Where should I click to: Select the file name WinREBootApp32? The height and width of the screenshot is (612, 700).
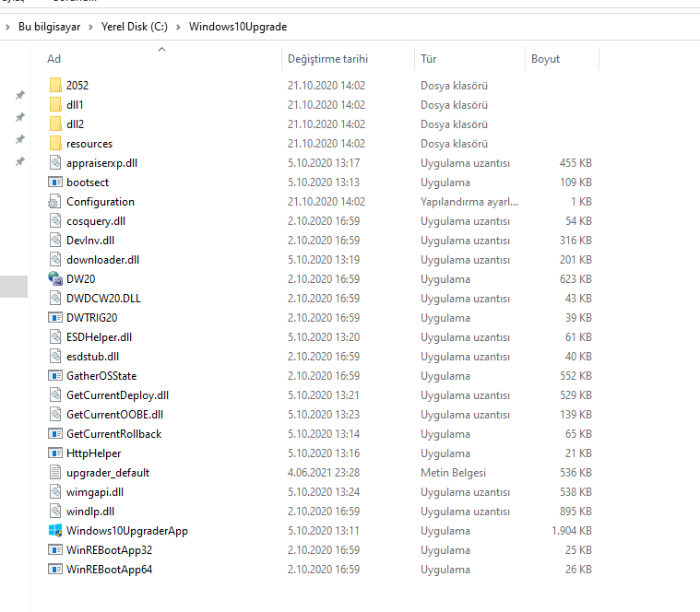point(110,550)
